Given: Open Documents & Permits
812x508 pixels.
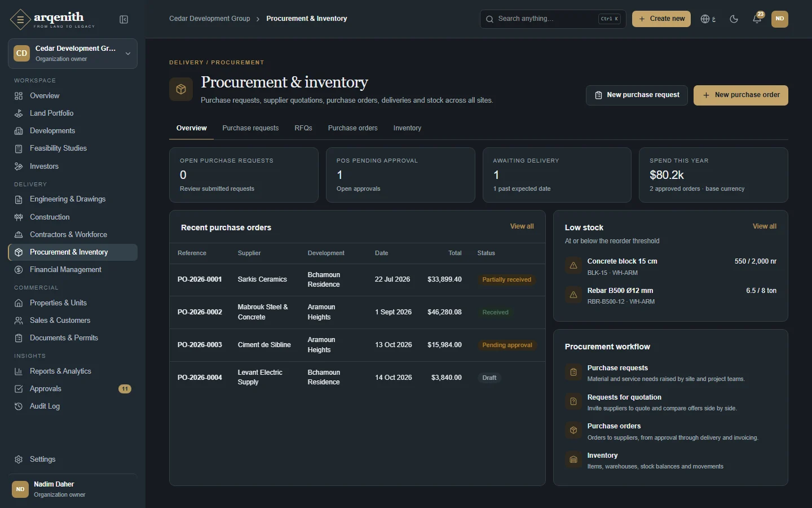Looking at the screenshot, I should (x=73, y=338).
